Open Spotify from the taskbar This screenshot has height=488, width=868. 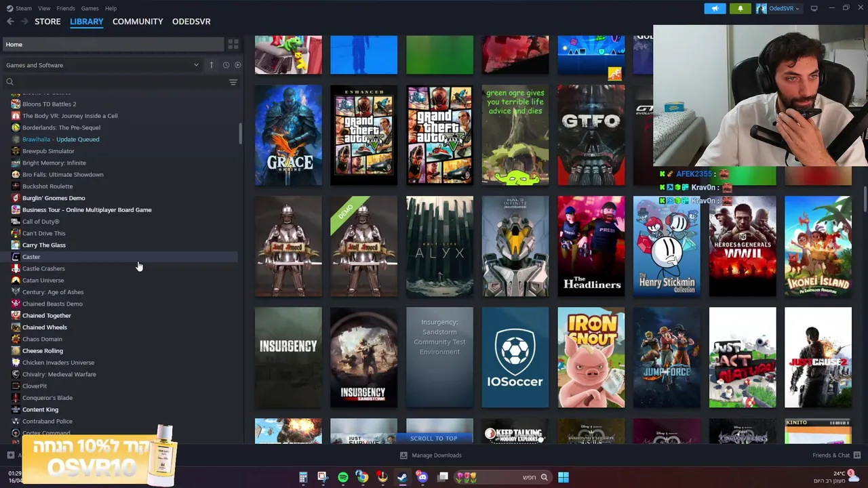coord(343,477)
